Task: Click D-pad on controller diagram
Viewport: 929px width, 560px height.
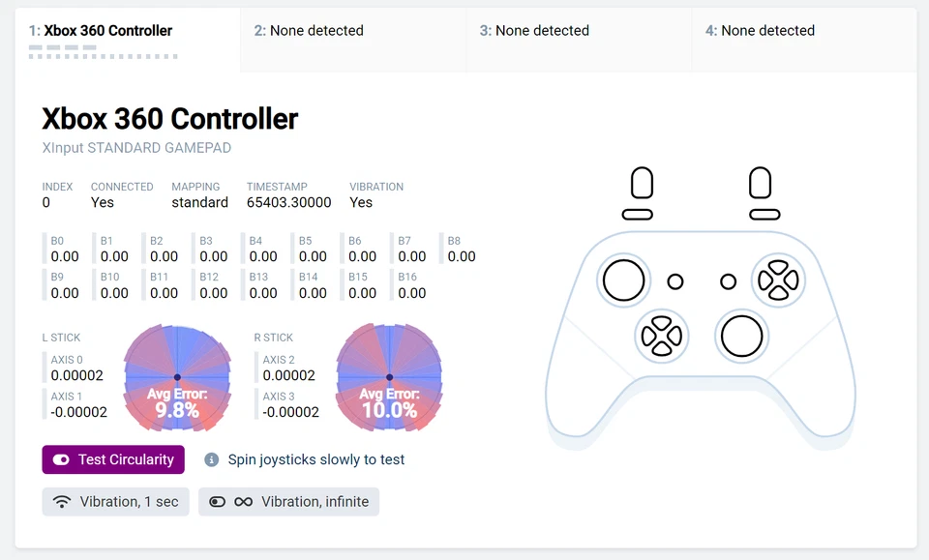Action: [x=662, y=337]
